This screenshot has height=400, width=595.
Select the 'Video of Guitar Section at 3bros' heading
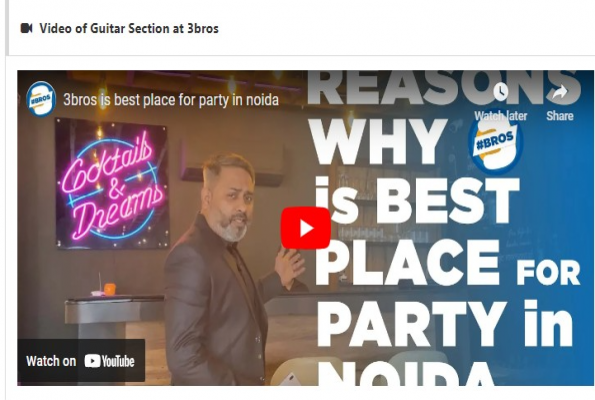pyautogui.click(x=129, y=28)
